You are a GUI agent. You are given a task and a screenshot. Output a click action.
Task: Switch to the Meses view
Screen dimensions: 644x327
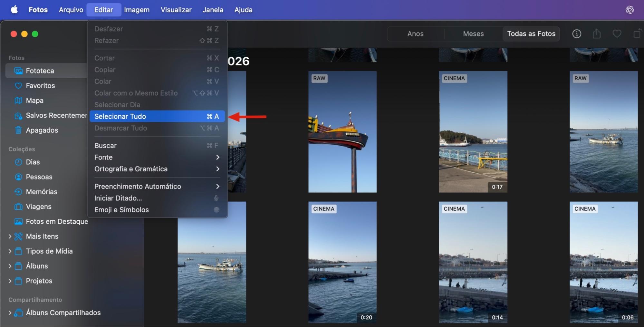tap(473, 34)
